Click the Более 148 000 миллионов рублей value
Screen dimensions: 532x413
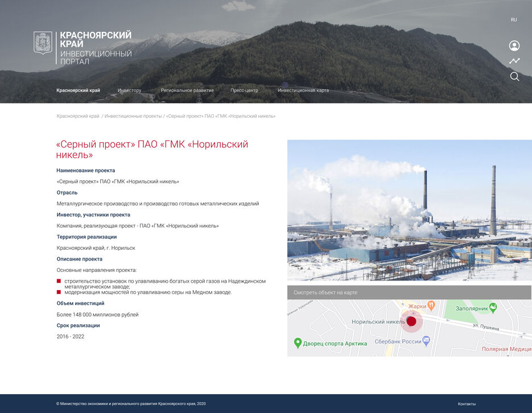tap(97, 315)
